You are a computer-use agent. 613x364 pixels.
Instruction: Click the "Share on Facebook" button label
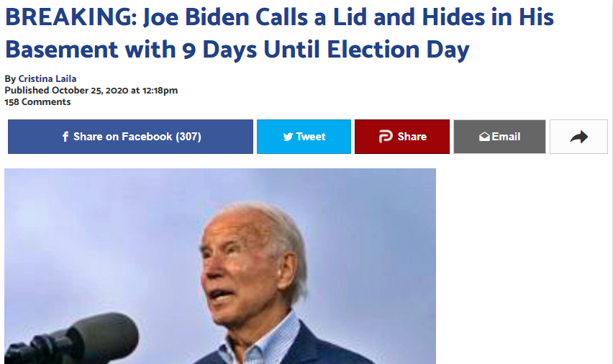[123, 137]
